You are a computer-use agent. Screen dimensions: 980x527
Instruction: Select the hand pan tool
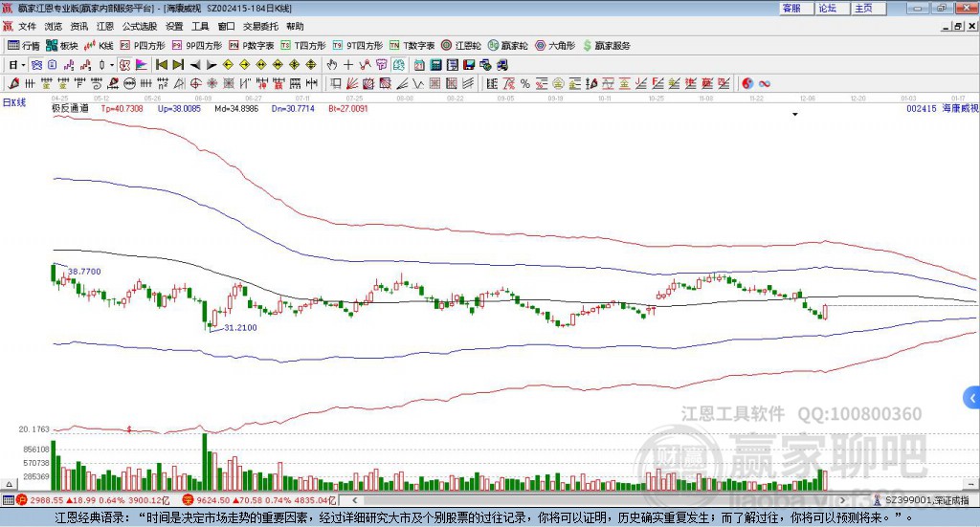(332, 65)
